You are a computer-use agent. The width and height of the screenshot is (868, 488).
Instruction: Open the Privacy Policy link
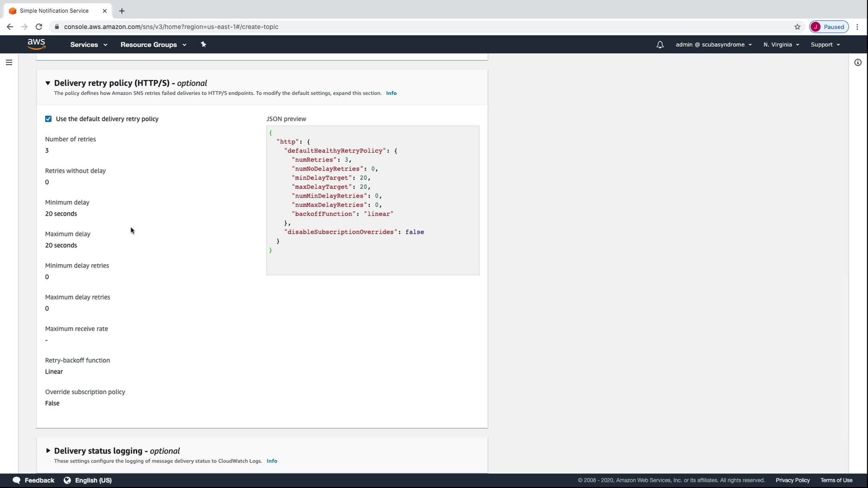[x=793, y=481]
